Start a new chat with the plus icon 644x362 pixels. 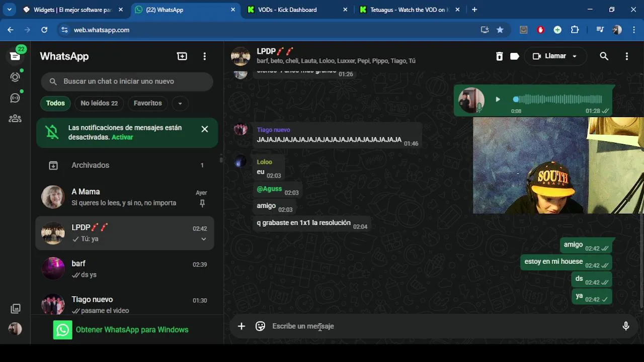[x=182, y=56]
